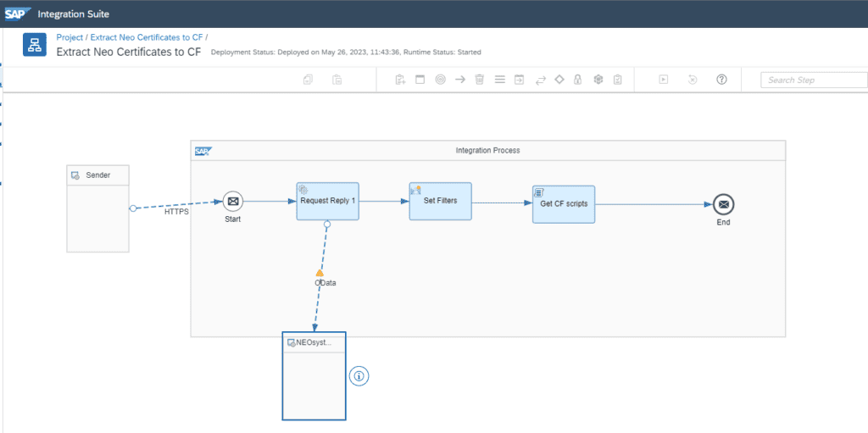Viewport: 868px width, 433px height.
Task: Click the persistence gear-hexagon icon
Action: click(x=598, y=80)
